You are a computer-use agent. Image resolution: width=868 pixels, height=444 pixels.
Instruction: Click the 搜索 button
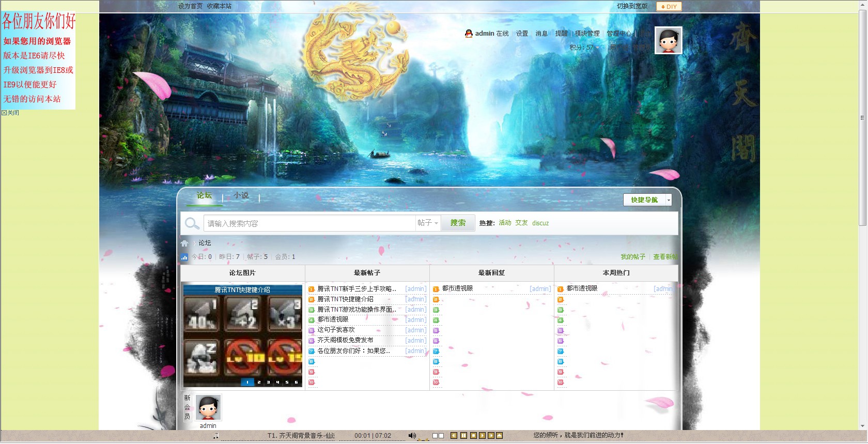(x=458, y=223)
